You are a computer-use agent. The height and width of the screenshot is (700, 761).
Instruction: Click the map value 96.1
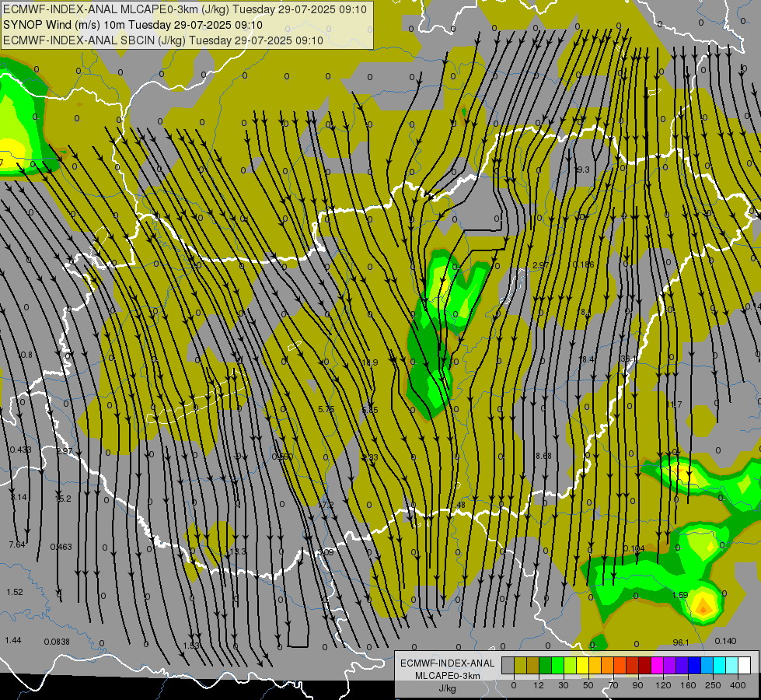click(x=681, y=642)
